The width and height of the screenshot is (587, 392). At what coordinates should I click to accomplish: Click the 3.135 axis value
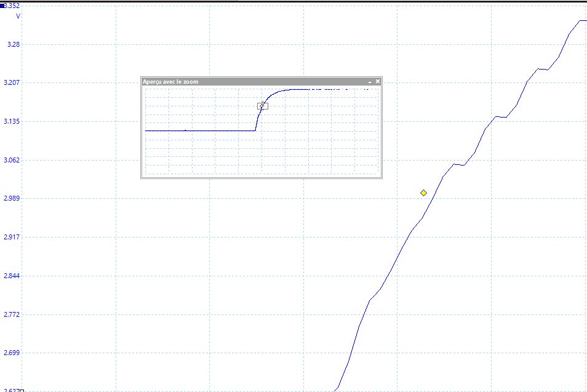click(x=12, y=121)
